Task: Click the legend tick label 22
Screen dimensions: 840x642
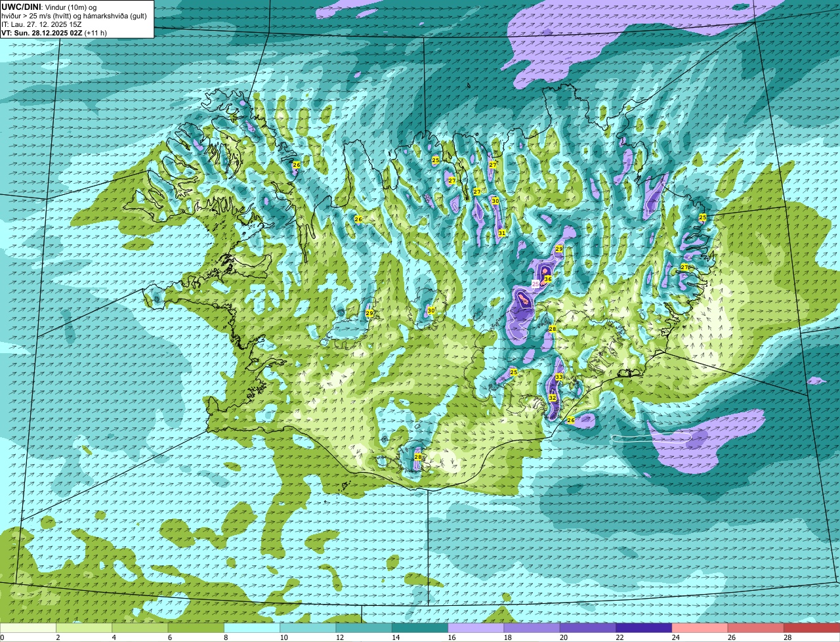Action: (x=619, y=637)
